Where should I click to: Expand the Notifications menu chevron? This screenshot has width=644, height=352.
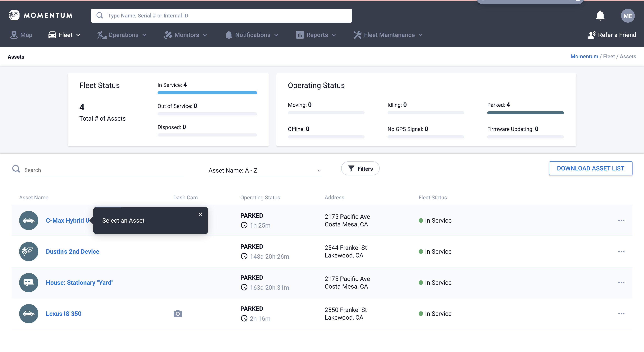276,35
